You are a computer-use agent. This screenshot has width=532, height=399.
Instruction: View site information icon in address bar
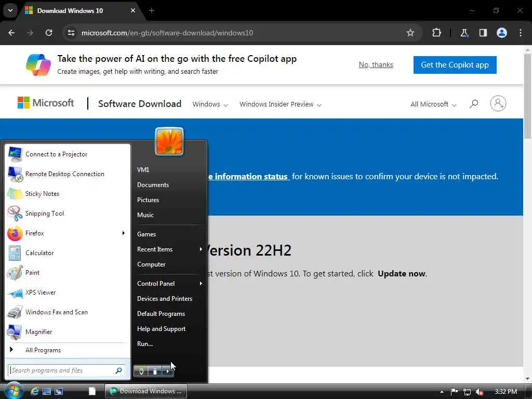pyautogui.click(x=71, y=33)
